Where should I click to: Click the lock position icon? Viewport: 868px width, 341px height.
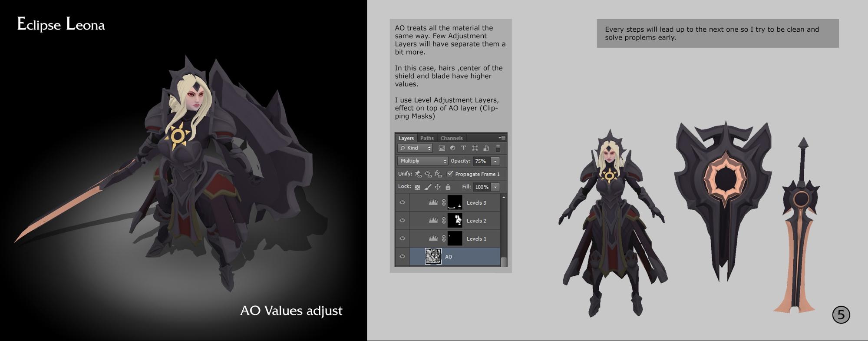click(x=438, y=187)
